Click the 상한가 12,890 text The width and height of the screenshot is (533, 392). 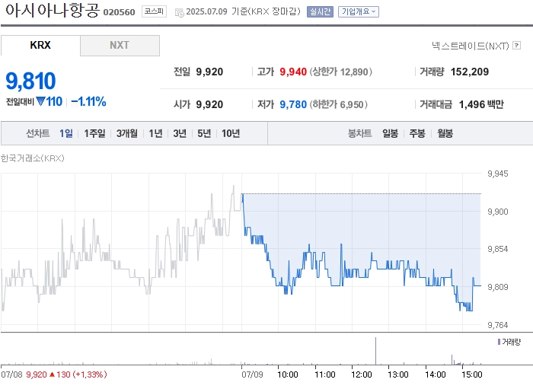point(340,72)
